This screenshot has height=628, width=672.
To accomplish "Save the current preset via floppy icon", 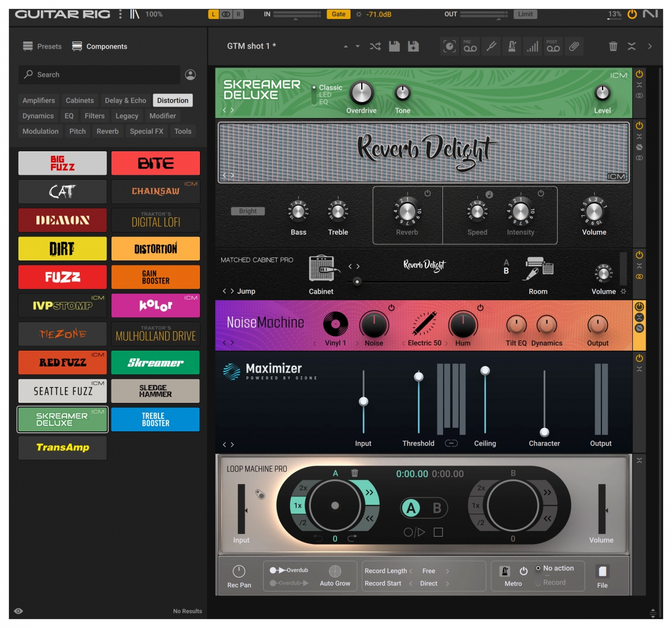I will coord(394,46).
